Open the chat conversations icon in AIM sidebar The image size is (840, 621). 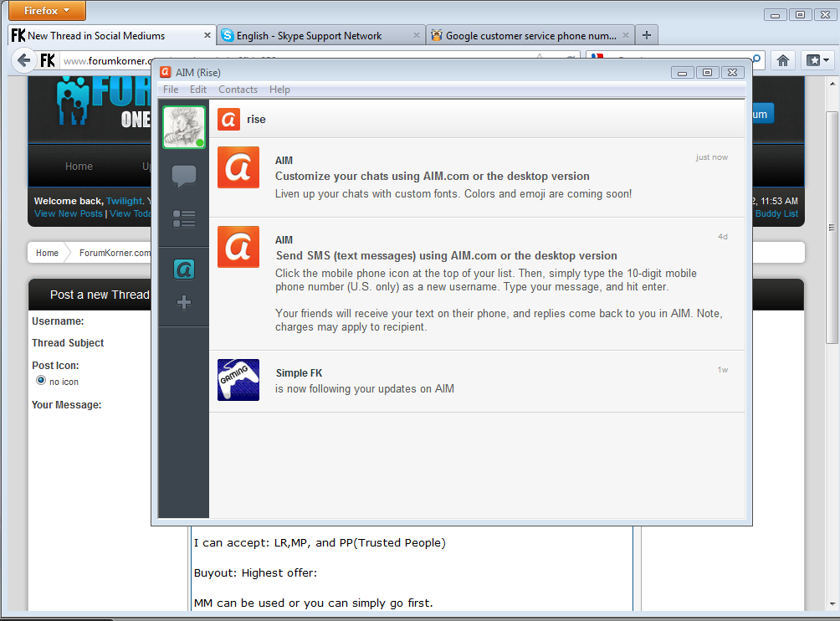point(184,176)
